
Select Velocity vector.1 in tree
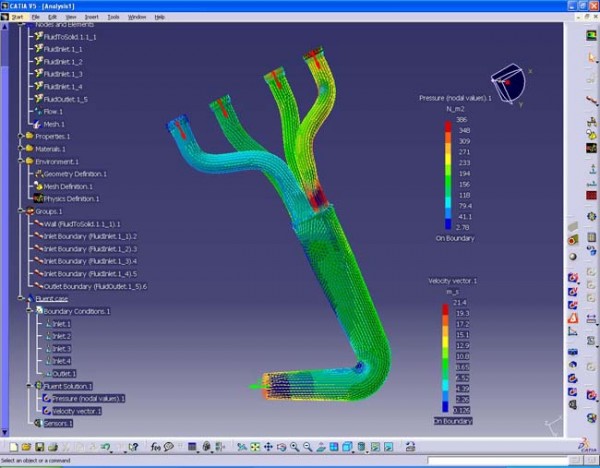click(x=74, y=411)
